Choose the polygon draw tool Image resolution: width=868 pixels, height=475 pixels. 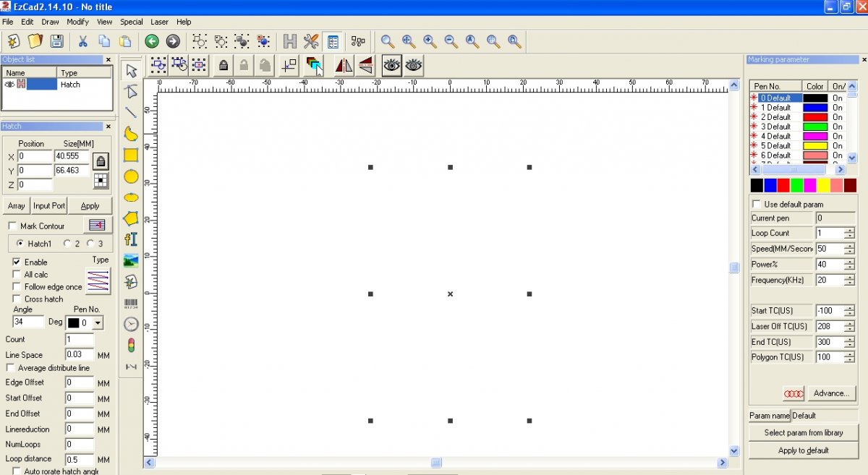(131, 218)
